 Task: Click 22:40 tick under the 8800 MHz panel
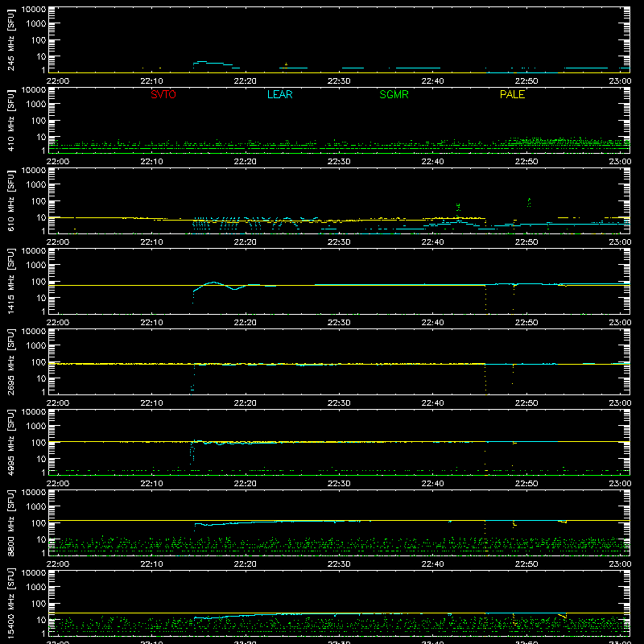pos(432,564)
